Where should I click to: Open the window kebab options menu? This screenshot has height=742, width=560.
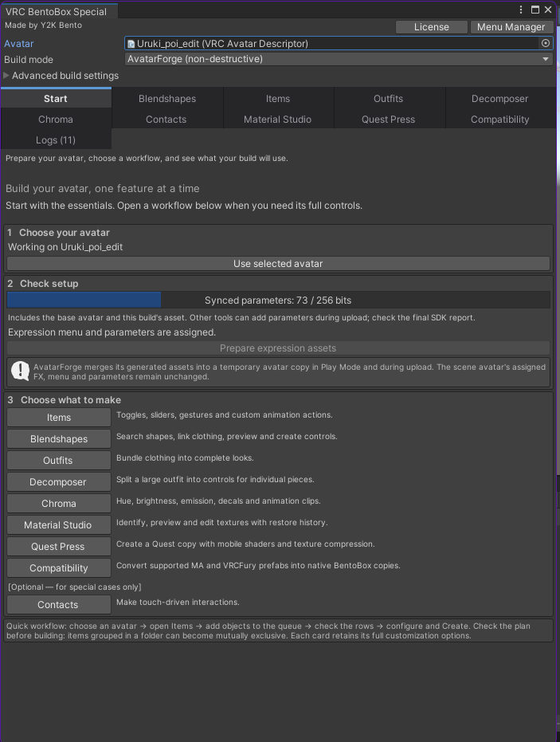pyautogui.click(x=521, y=10)
